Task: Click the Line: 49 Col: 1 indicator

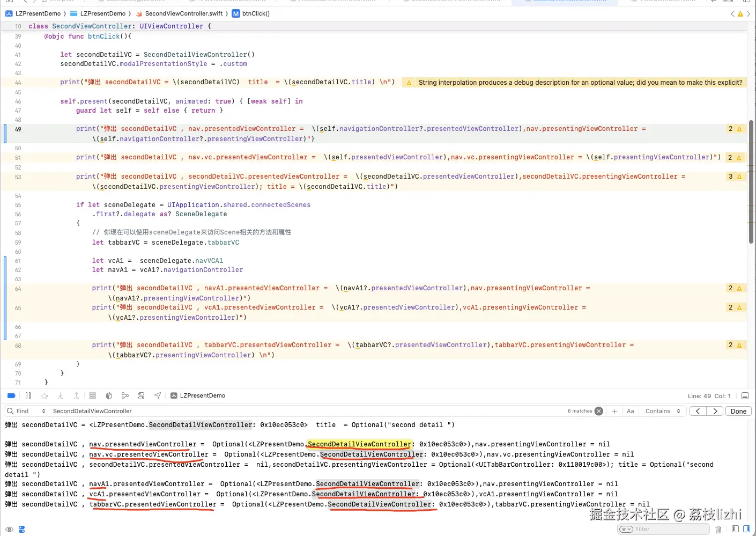Action: tap(709, 396)
